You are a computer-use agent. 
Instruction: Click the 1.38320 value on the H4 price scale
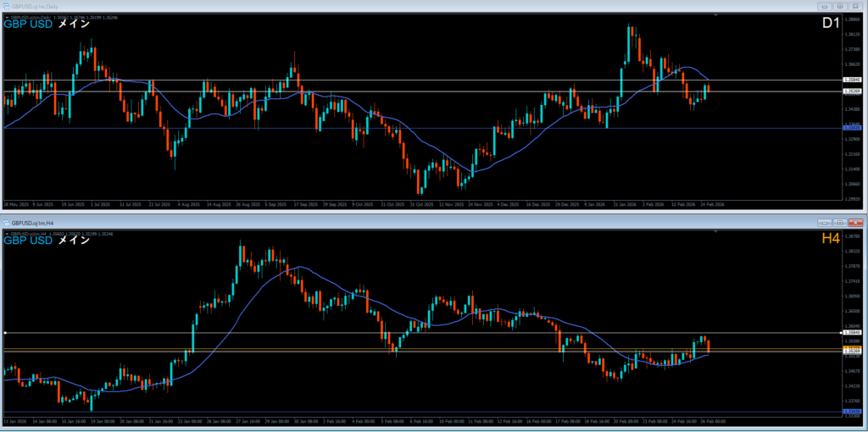coord(853,251)
